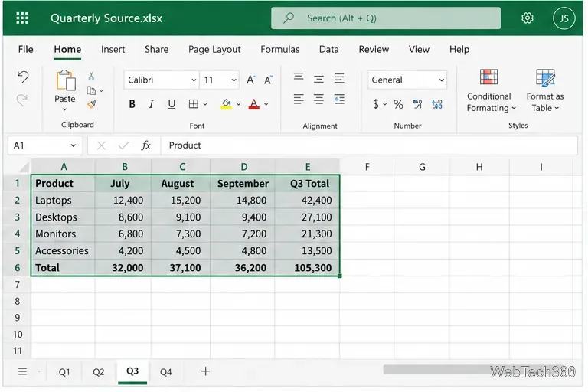Toggle Bold formatting
The image size is (588, 392).
(x=132, y=104)
